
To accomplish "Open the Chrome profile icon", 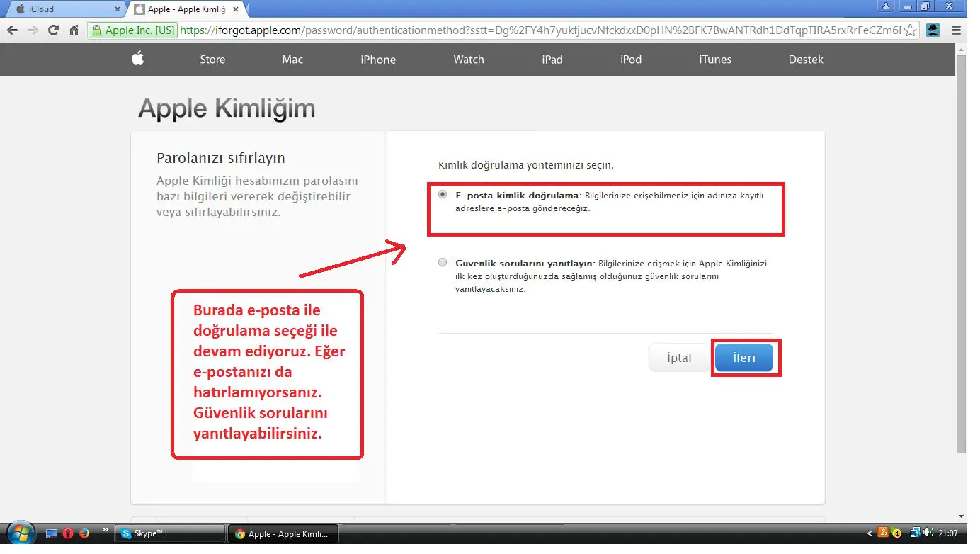I will [933, 30].
